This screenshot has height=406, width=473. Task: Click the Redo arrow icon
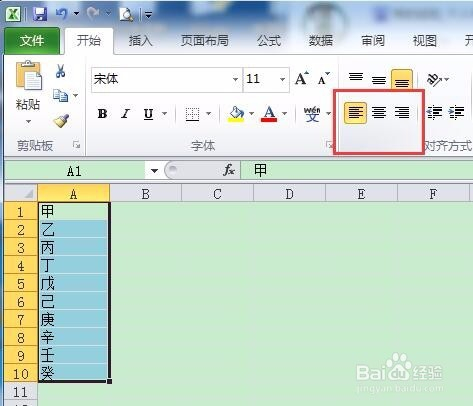(93, 13)
